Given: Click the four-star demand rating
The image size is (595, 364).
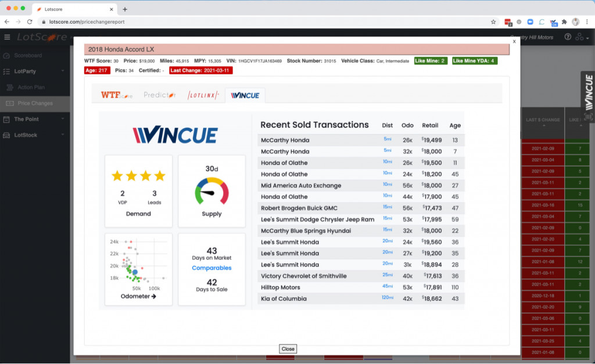Looking at the screenshot, I should [x=138, y=176].
